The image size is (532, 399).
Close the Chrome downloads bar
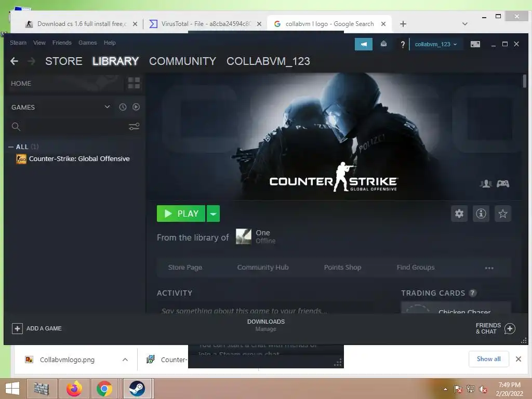pos(518,359)
